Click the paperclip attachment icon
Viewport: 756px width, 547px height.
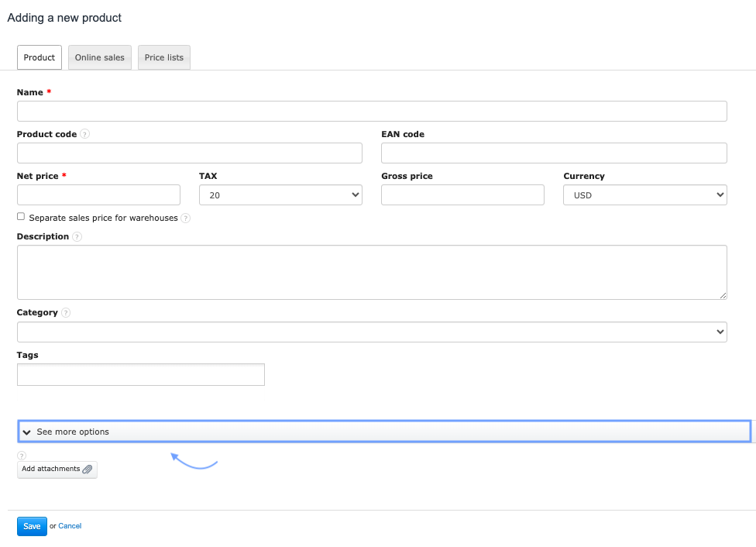pos(88,470)
